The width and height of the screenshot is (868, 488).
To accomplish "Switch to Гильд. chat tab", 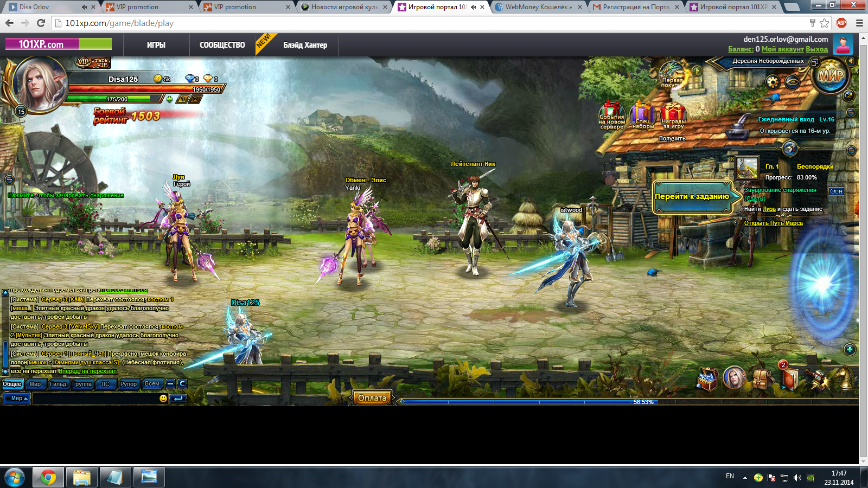I will pos(59,384).
